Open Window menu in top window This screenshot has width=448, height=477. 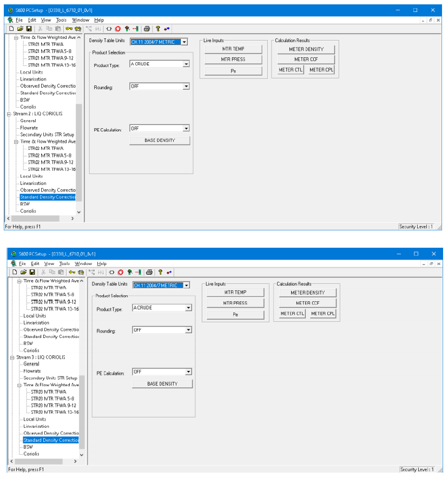point(81,20)
